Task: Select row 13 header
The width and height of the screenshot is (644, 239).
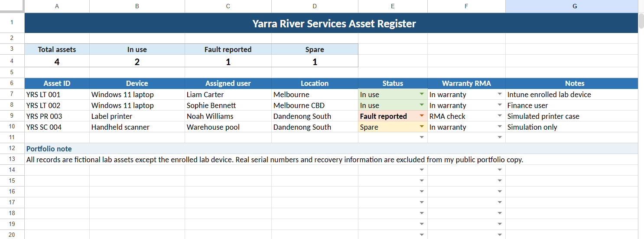Action: pyautogui.click(x=12, y=159)
